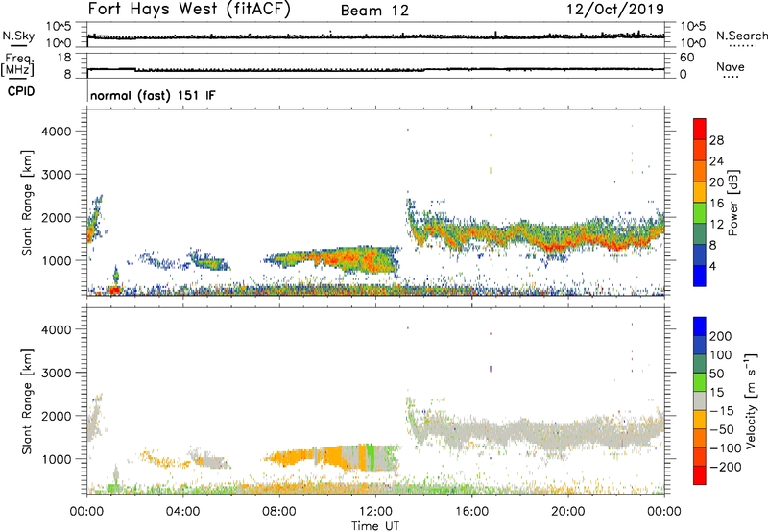Select light green 12–16 dB power colorbar segment
Image resolution: width=768 pixels, height=532 pixels.
700,213
